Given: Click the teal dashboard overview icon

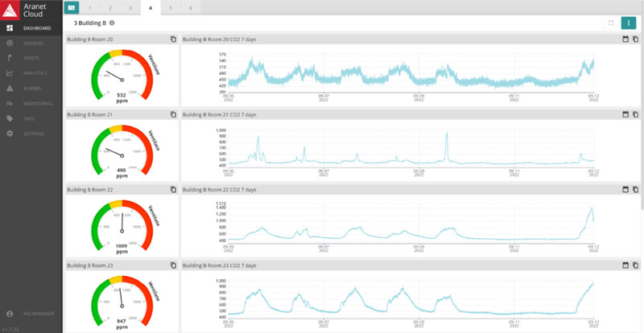Looking at the screenshot, I should pyautogui.click(x=72, y=7).
